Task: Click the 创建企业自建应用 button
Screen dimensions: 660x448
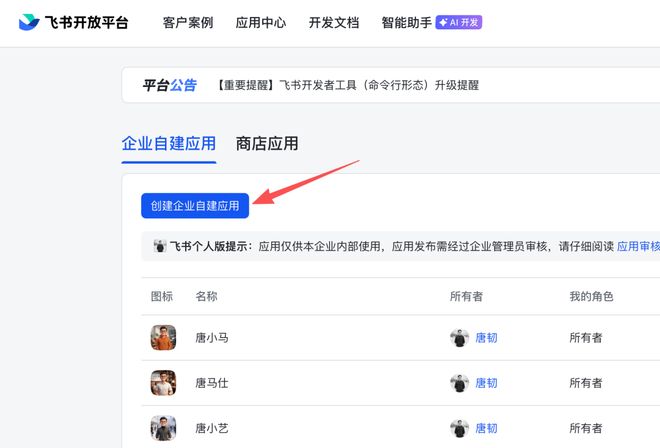Action: (195, 205)
